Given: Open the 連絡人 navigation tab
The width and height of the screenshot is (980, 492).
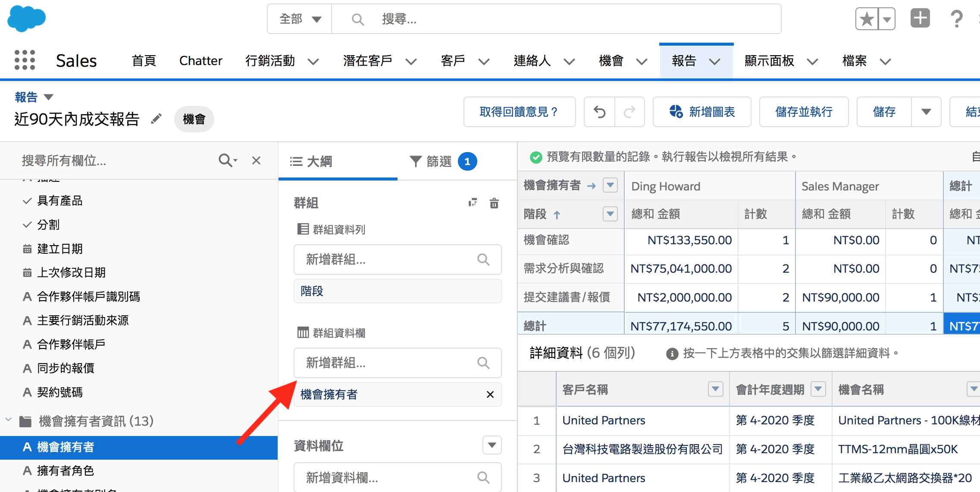Looking at the screenshot, I should point(532,61).
